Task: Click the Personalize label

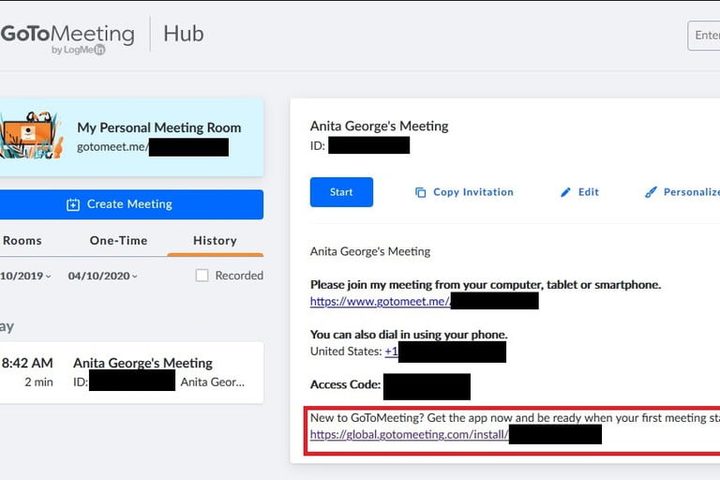Action: point(692,192)
